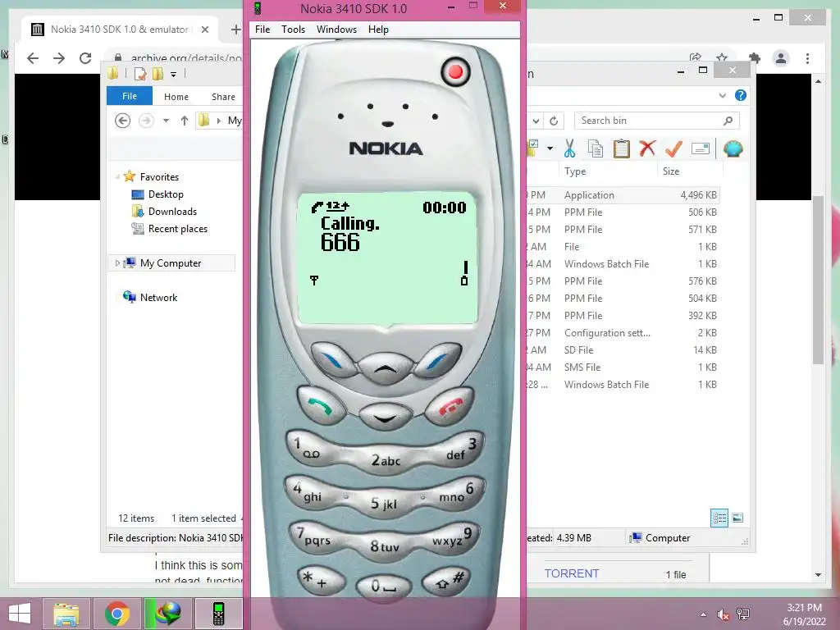840x630 pixels.
Task: Click the Copy icon in Explorer toolbar
Action: click(596, 148)
